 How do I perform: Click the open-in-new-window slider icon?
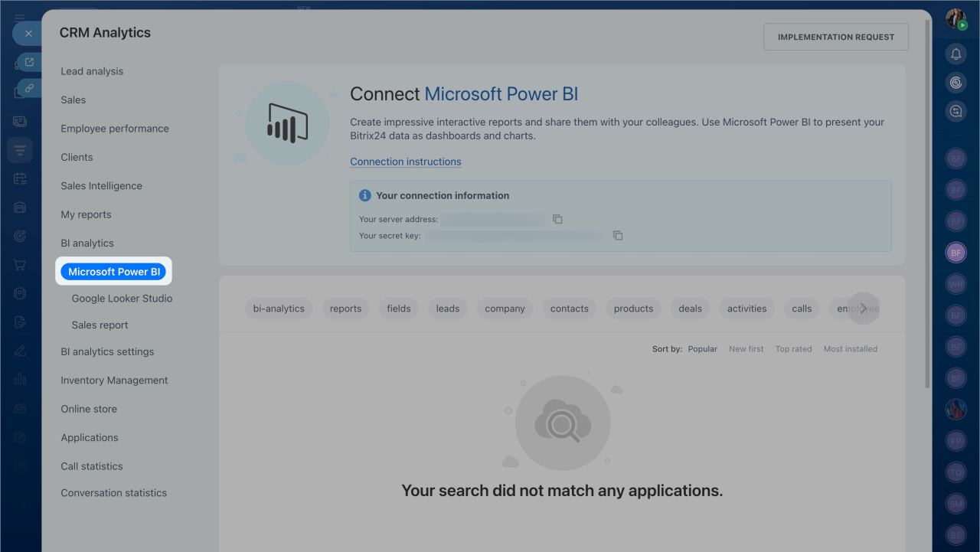29,62
